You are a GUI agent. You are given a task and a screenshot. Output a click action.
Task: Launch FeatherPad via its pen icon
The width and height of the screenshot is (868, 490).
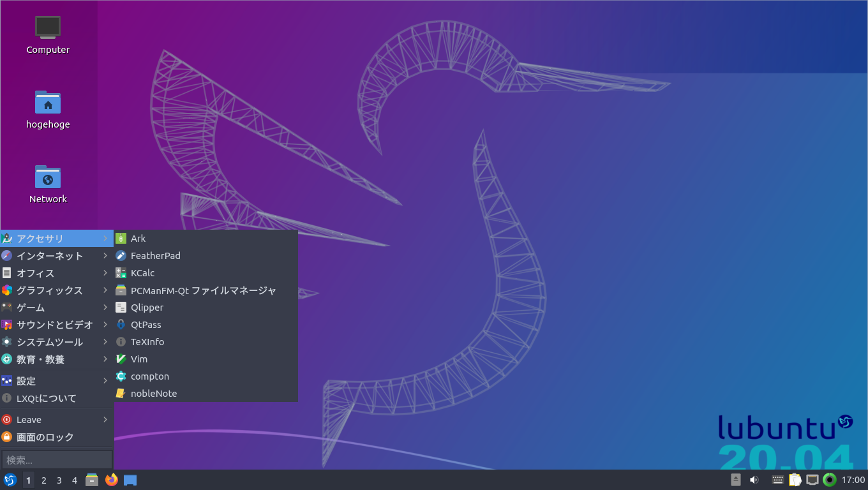pyautogui.click(x=121, y=256)
